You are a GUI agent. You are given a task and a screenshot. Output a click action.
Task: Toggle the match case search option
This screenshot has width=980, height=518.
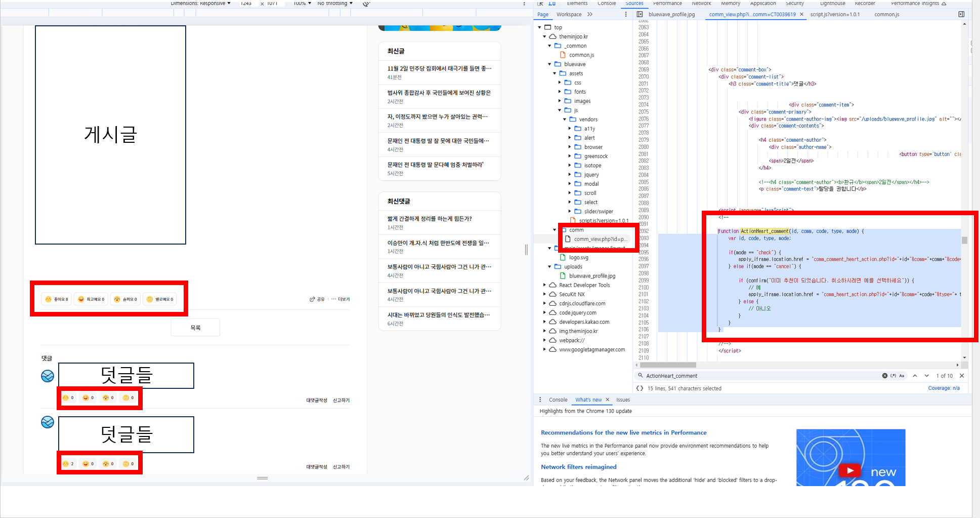[x=902, y=376]
